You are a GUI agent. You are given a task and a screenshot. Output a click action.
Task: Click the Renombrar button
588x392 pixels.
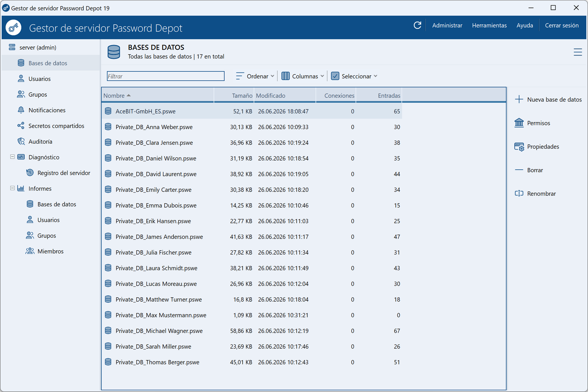point(535,194)
